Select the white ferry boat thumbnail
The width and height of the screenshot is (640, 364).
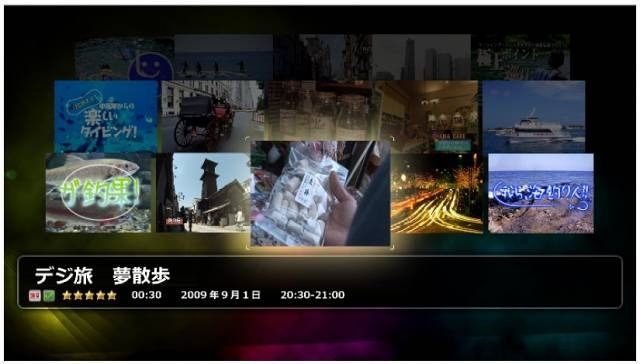tap(534, 116)
